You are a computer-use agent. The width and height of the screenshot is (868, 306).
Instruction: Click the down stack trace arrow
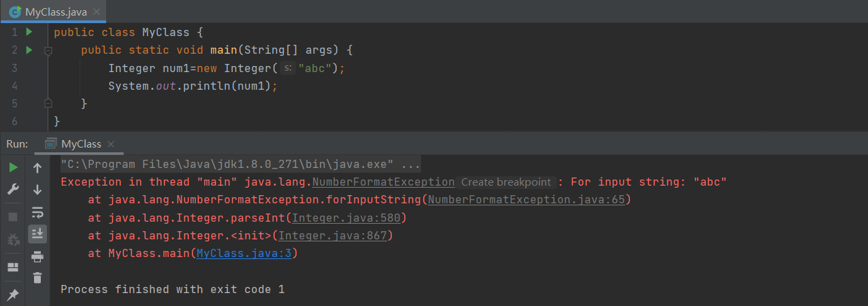tap(37, 190)
